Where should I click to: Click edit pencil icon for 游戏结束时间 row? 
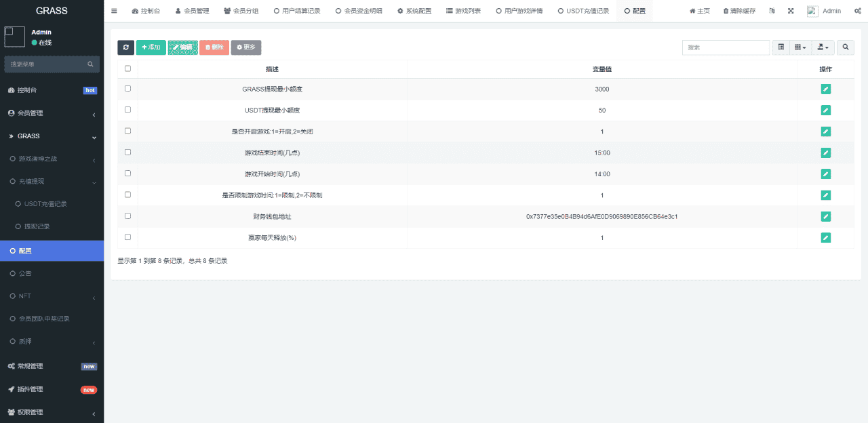click(825, 153)
